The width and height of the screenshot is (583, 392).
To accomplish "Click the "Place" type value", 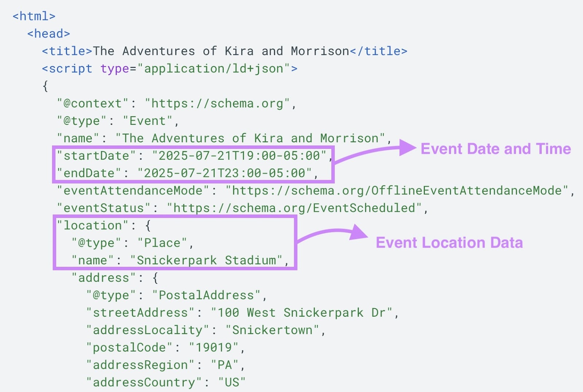I will tap(162, 243).
